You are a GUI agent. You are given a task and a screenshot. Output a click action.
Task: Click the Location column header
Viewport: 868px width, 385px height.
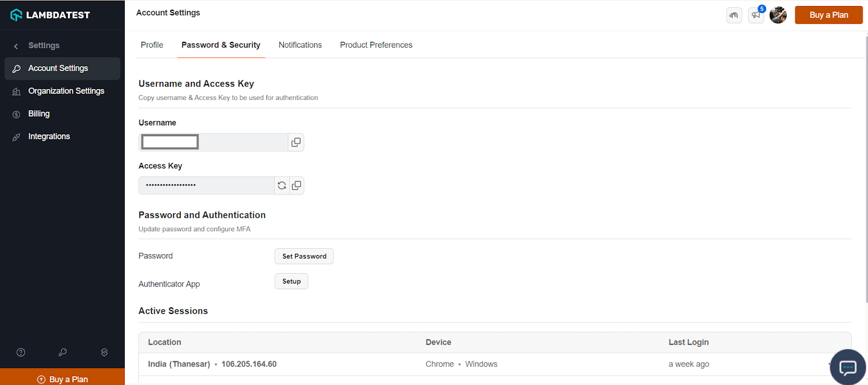164,343
